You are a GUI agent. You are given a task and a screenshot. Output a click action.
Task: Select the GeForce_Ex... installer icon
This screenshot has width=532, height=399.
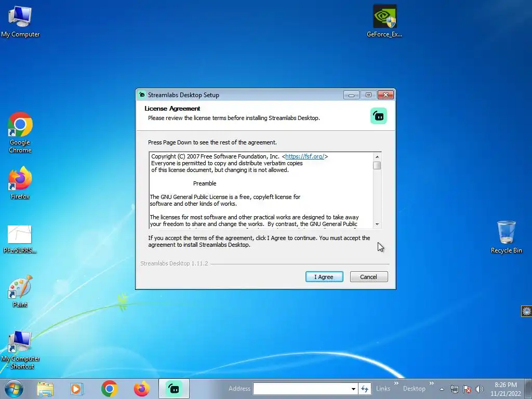pos(384,21)
